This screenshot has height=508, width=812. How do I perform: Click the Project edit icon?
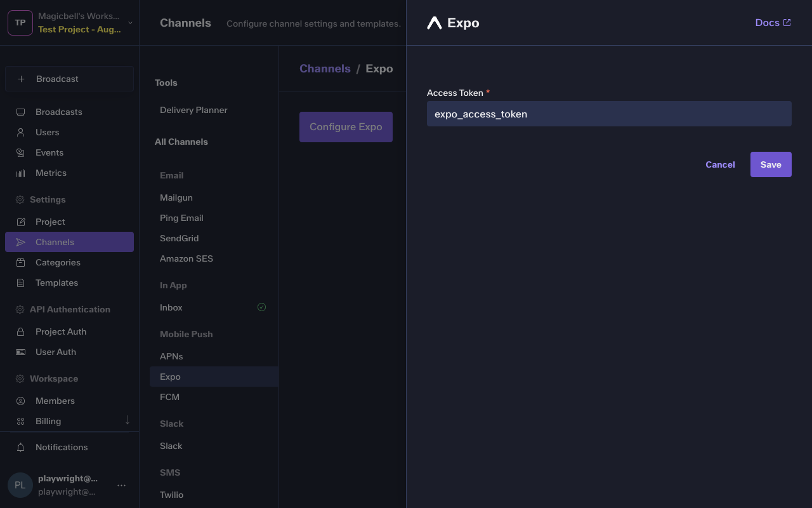point(20,222)
